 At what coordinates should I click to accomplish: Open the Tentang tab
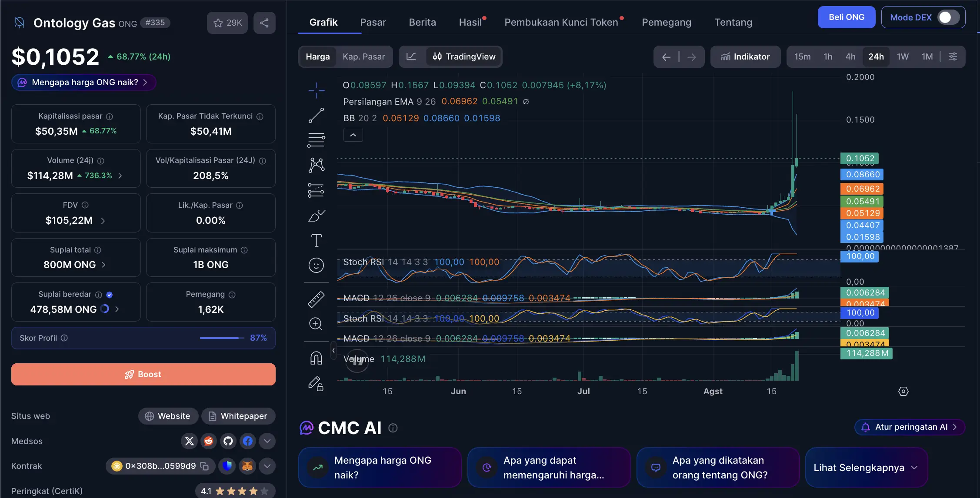click(733, 22)
